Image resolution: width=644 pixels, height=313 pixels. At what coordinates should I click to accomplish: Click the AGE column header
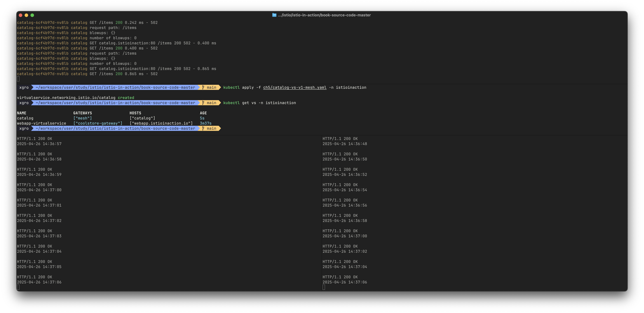pyautogui.click(x=203, y=113)
